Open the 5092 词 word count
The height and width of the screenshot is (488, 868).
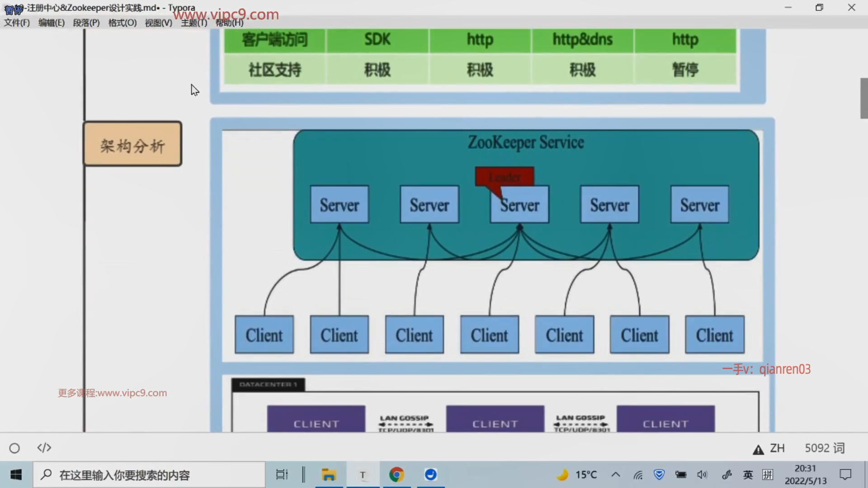pyautogui.click(x=824, y=448)
